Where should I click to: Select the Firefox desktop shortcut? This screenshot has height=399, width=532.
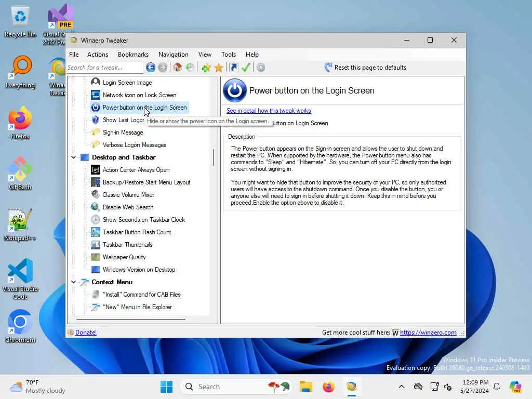[20, 123]
